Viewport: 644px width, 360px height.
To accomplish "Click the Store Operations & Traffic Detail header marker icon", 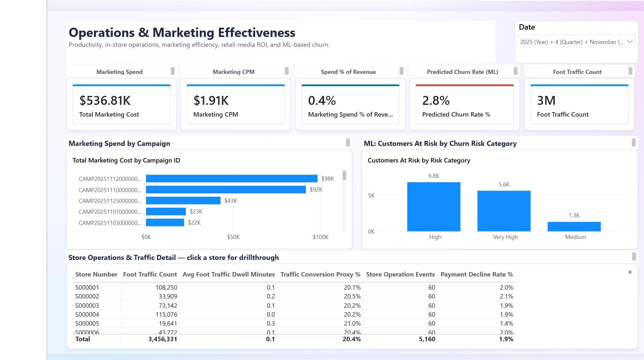I will coord(634,256).
